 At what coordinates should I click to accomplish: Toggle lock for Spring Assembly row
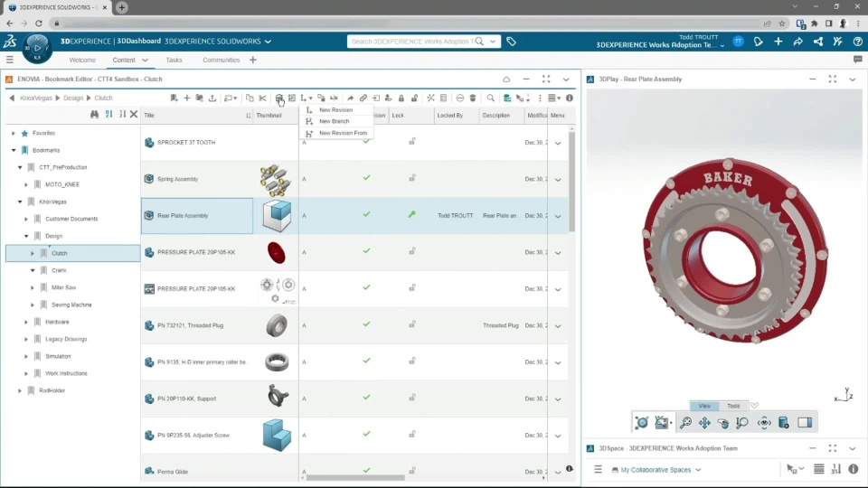(412, 178)
